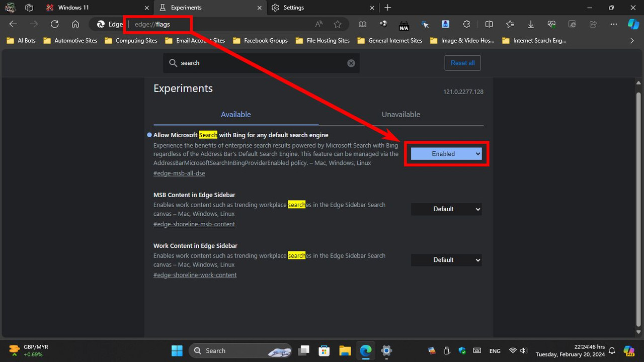Open GBP/MYR widget on taskbar
Image resolution: width=644 pixels, height=362 pixels.
pos(29,350)
